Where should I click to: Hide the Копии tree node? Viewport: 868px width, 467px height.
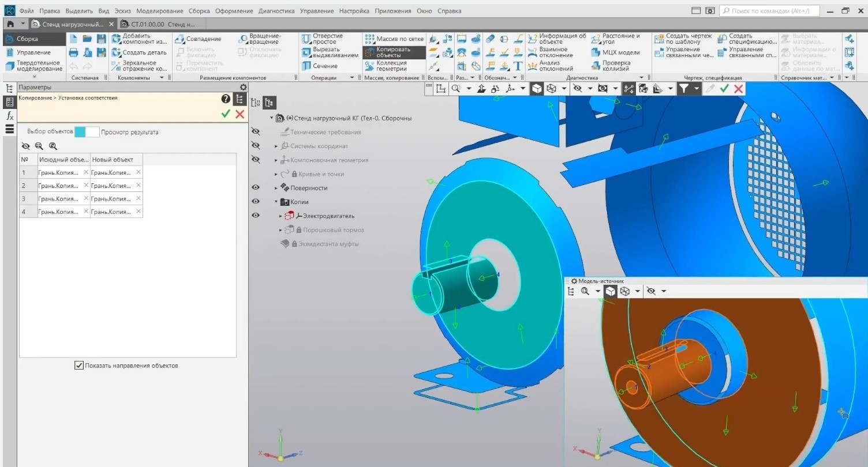point(256,201)
